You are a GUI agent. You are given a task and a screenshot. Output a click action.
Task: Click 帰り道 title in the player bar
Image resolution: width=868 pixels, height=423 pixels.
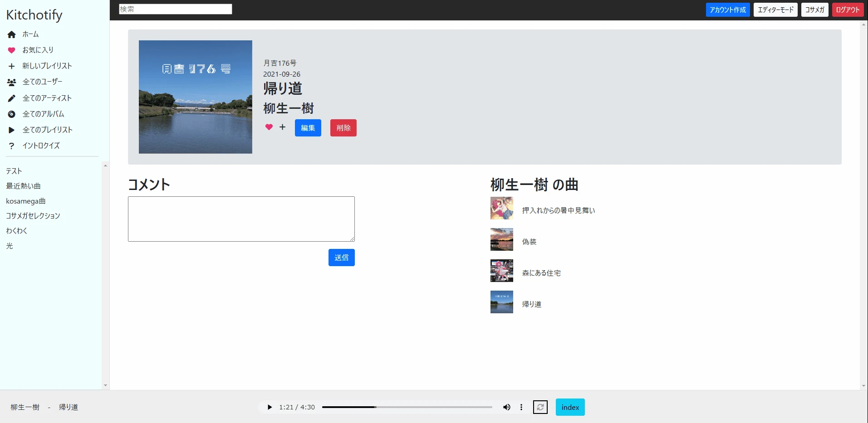(x=69, y=407)
